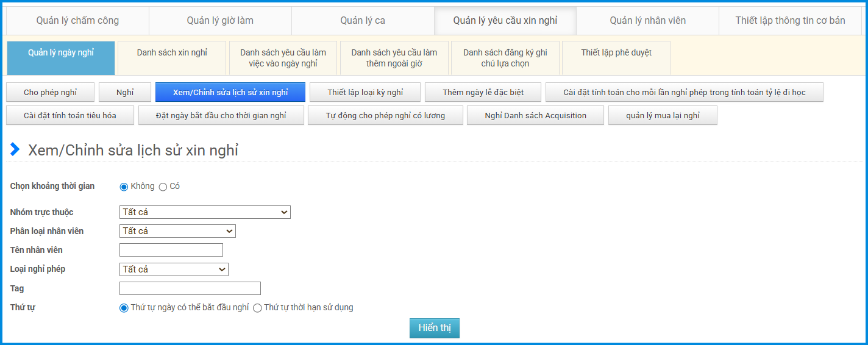This screenshot has width=868, height=345.
Task: Choose "Thứ tự thời hạn sử dụng" sort option
Action: (x=257, y=308)
